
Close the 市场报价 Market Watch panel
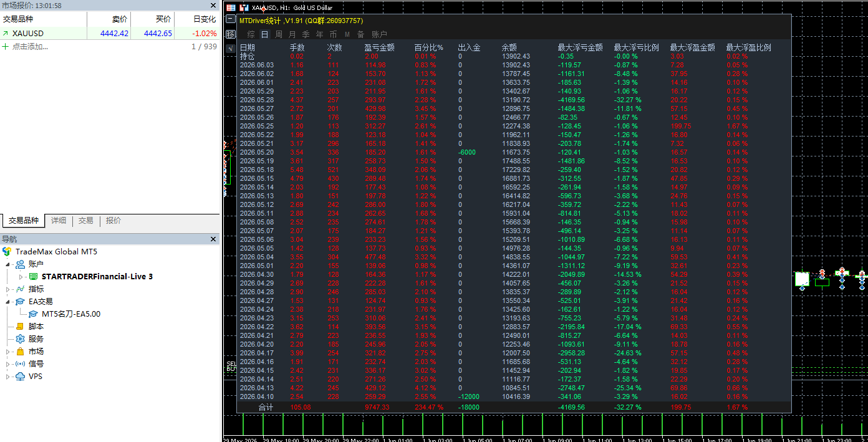[214, 6]
